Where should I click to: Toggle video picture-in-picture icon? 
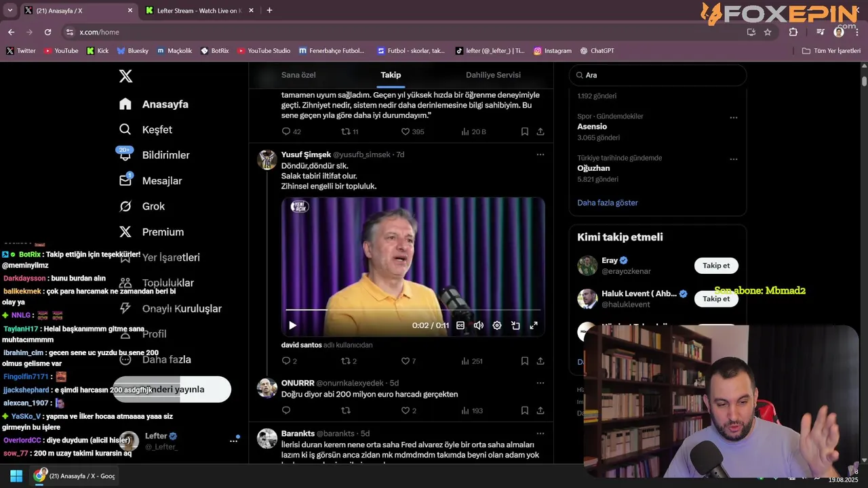pos(515,325)
